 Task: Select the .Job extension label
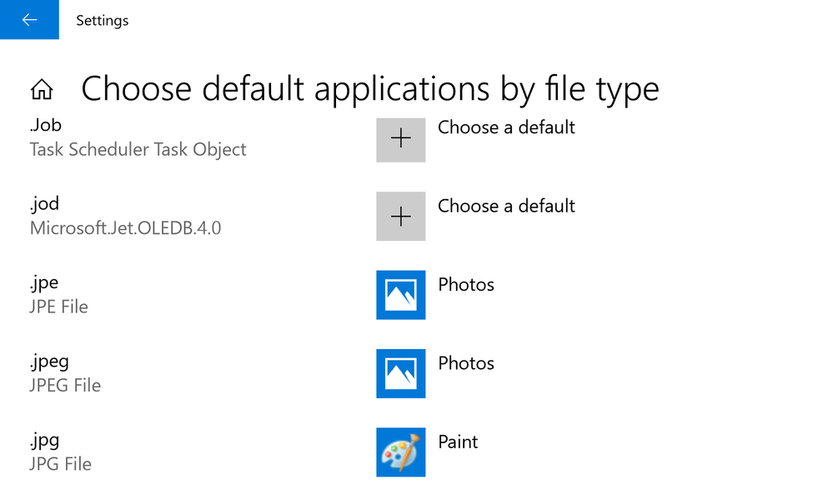pos(46,126)
